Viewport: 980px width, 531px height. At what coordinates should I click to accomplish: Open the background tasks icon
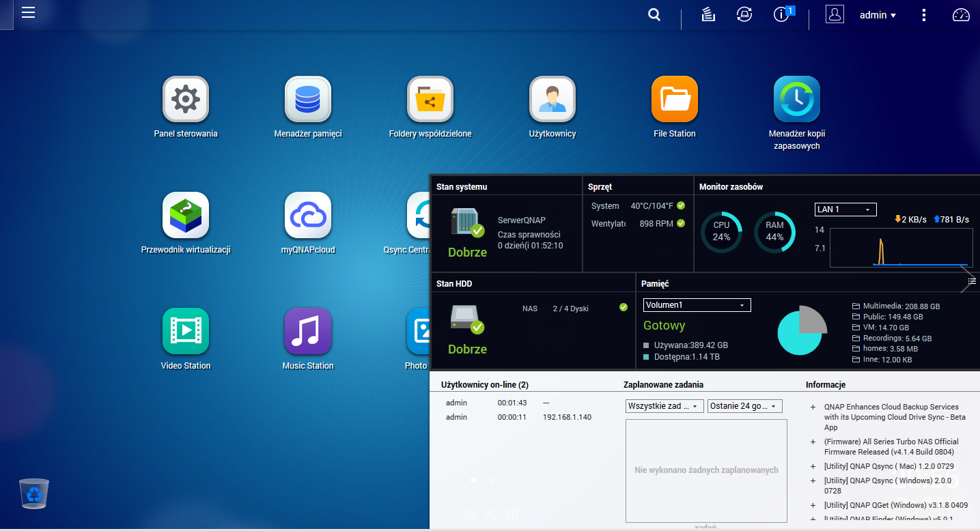[708, 14]
